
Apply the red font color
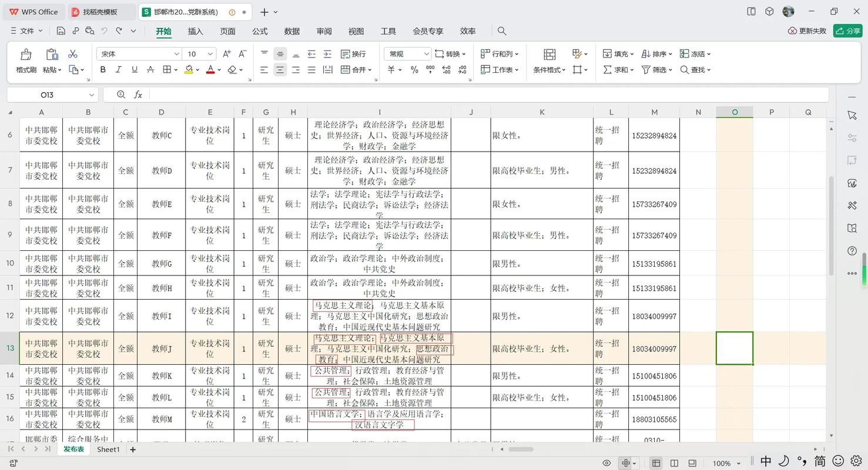pyautogui.click(x=210, y=70)
